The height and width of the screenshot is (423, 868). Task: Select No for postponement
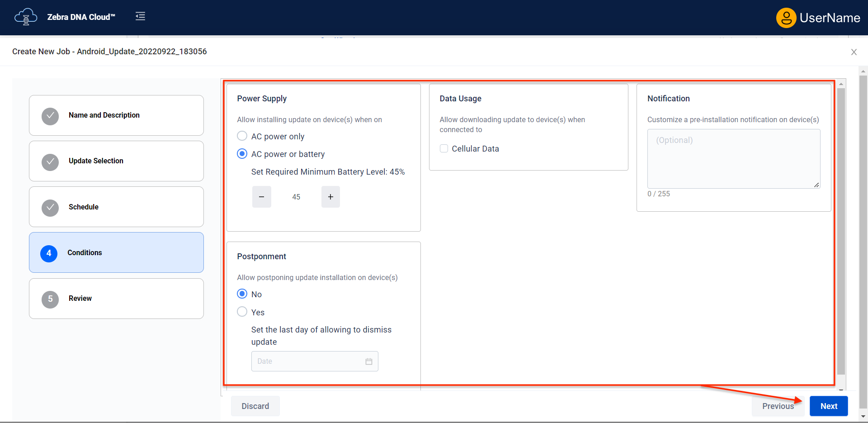click(242, 294)
